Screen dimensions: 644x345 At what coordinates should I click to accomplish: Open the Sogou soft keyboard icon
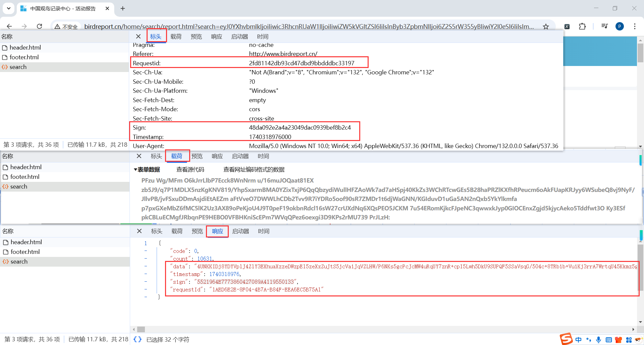(x=608, y=340)
